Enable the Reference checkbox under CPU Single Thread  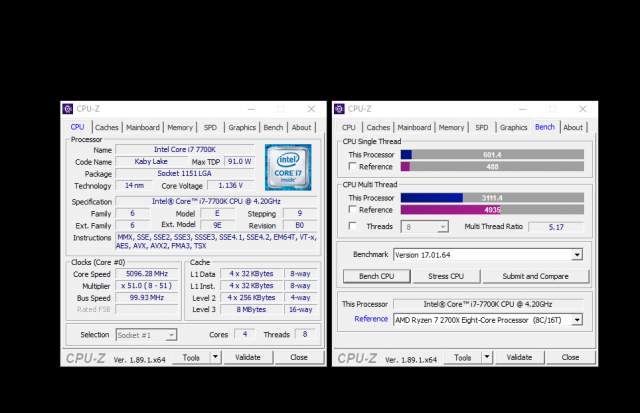click(352, 167)
